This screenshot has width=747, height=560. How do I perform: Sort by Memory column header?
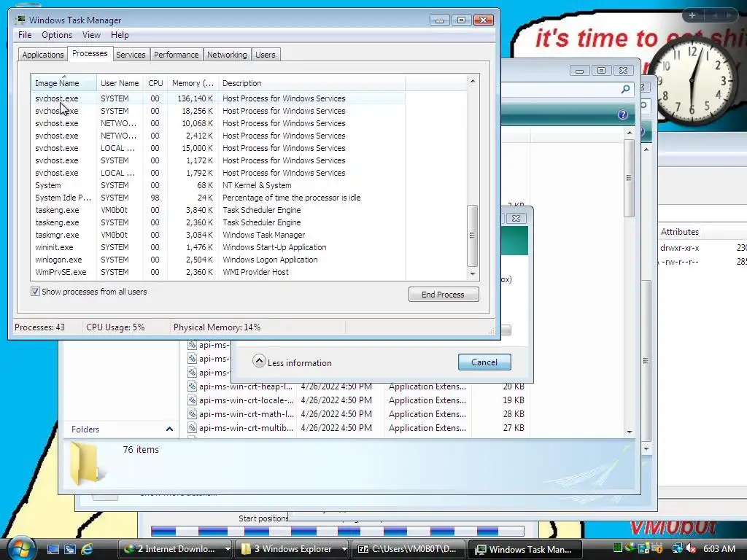(193, 83)
